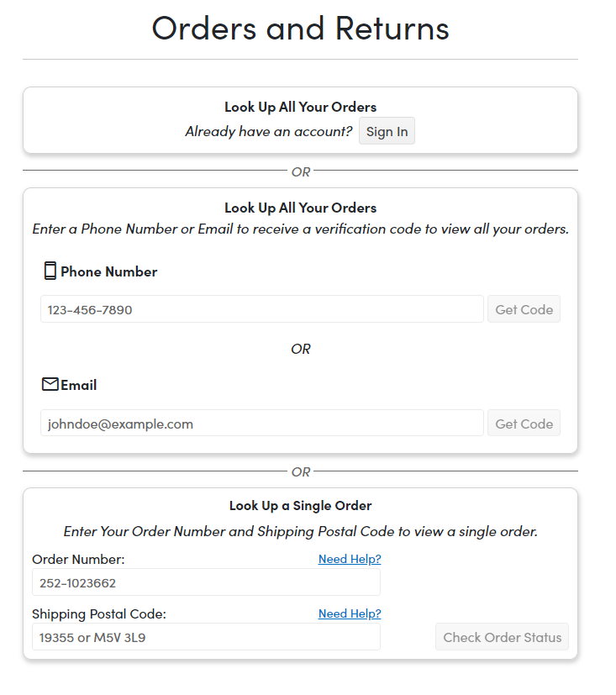Image resolution: width=616 pixels, height=695 pixels.
Task: Focus the Shipping Postal Code field
Action: 206,637
